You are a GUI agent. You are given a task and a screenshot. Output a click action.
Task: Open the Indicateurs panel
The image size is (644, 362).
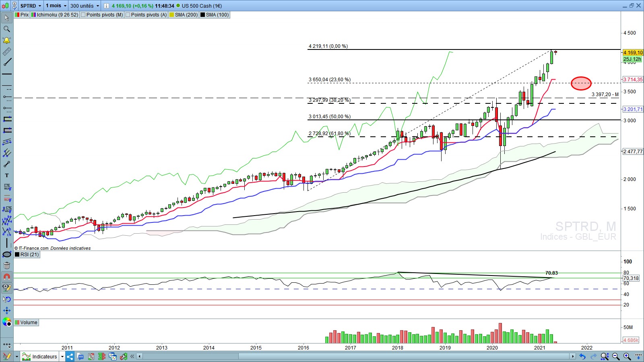40,356
